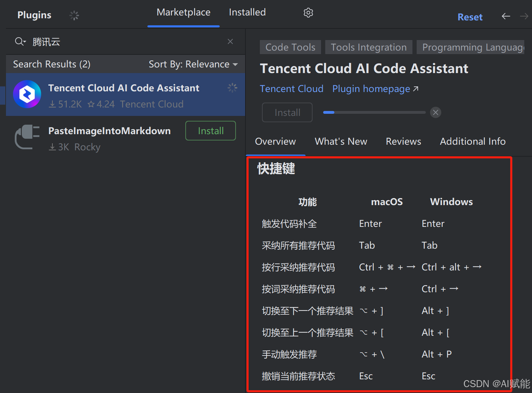The height and width of the screenshot is (393, 532).
Task: Click the disabled Install button in details
Action: 287,113
